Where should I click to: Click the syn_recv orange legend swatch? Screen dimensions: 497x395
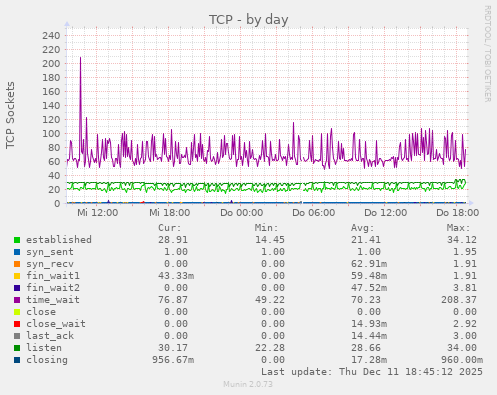pos(17,264)
